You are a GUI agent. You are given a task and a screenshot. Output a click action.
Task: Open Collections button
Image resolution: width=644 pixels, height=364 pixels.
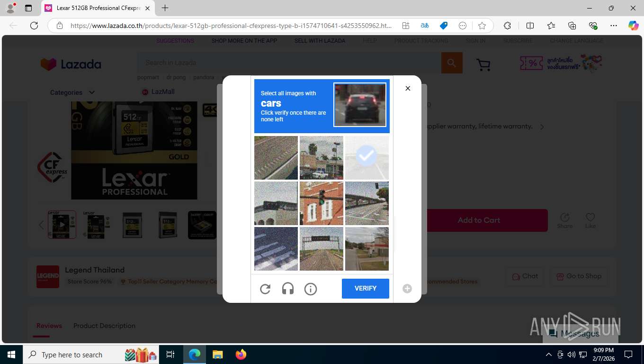coord(572,26)
